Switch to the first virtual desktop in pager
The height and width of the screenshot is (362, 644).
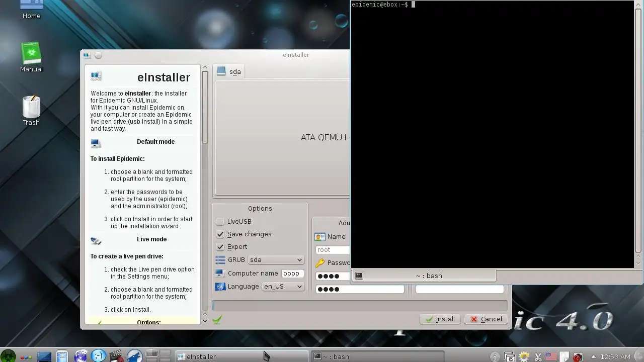[151, 353]
